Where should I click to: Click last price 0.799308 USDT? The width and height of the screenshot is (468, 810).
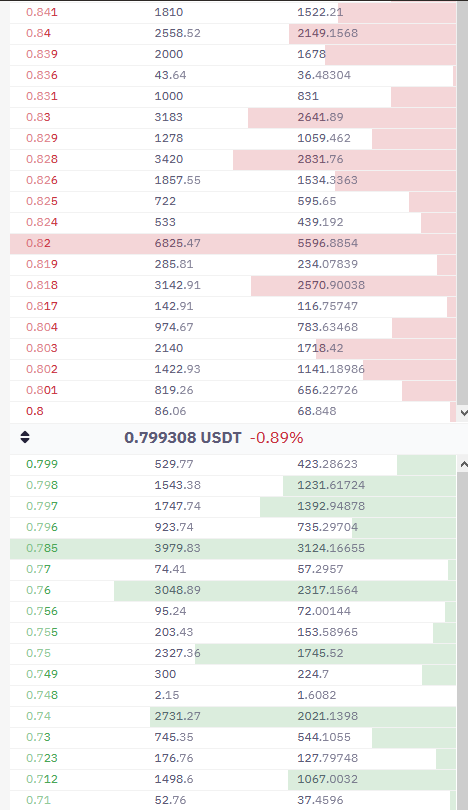(182, 438)
